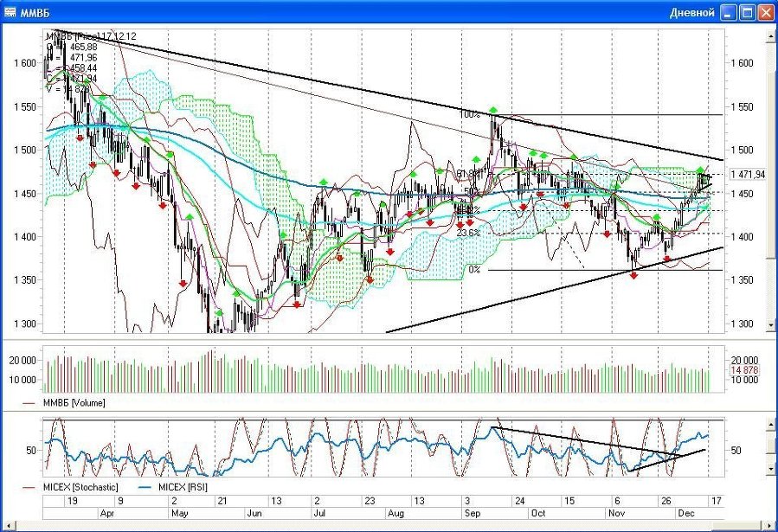Click the green up-arrow marker at the 100% peak

click(492, 110)
